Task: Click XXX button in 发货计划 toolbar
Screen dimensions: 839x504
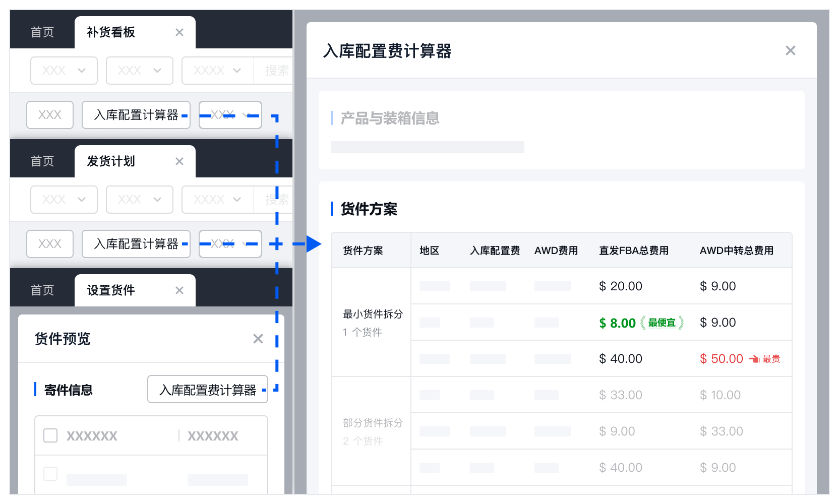Action: 50,244
